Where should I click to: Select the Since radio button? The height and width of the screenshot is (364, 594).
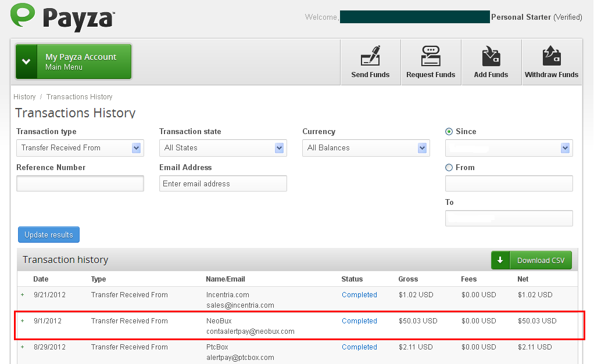coord(449,132)
